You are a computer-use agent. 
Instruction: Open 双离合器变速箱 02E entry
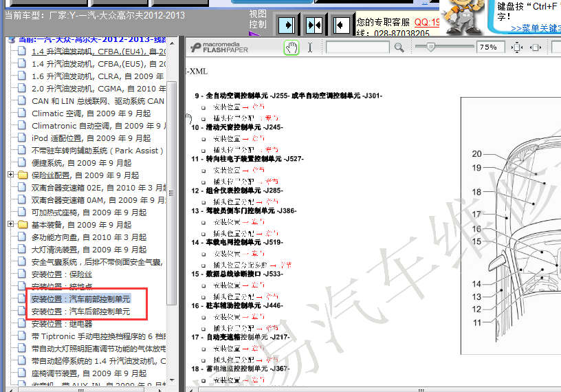pyautogui.click(x=99, y=188)
